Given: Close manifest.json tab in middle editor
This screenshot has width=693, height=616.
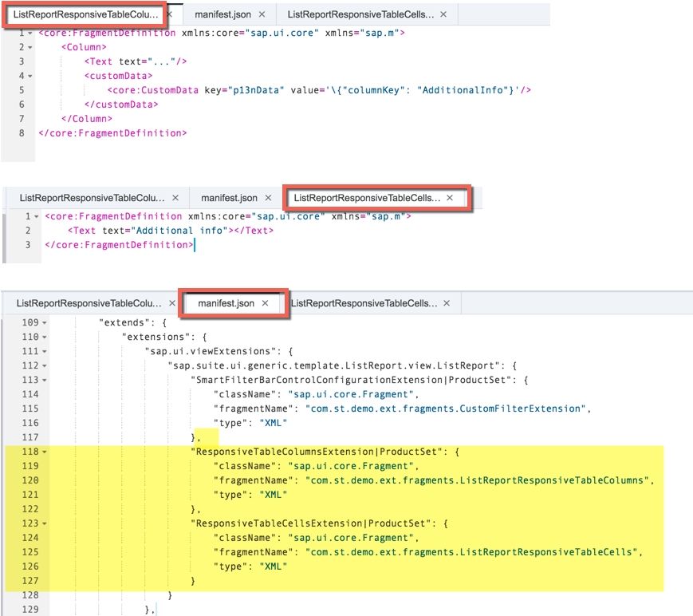Looking at the screenshot, I should click(268, 198).
